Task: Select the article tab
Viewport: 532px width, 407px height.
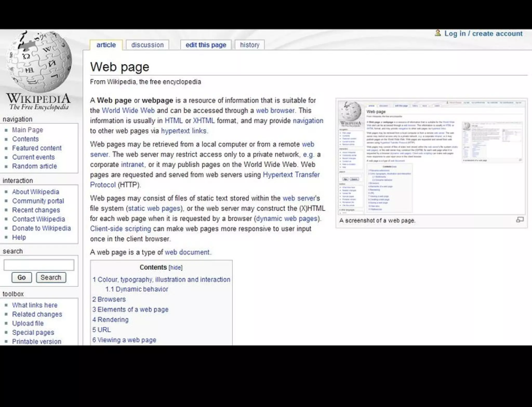Action: [106, 45]
